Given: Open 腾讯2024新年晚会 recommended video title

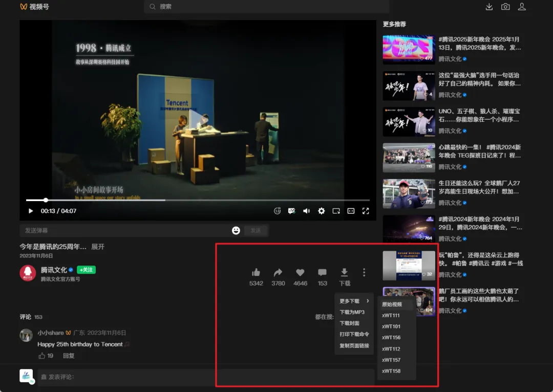Looking at the screenshot, I should [480, 223].
